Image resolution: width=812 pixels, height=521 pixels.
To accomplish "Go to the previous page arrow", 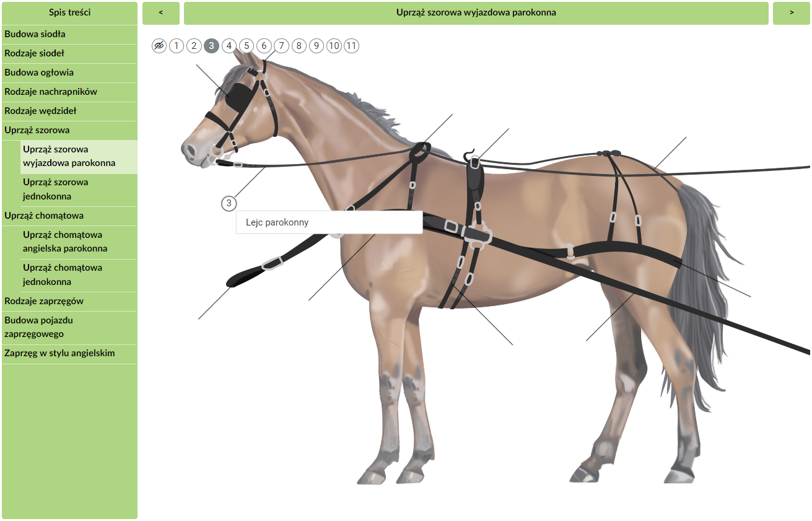I will 161,13.
